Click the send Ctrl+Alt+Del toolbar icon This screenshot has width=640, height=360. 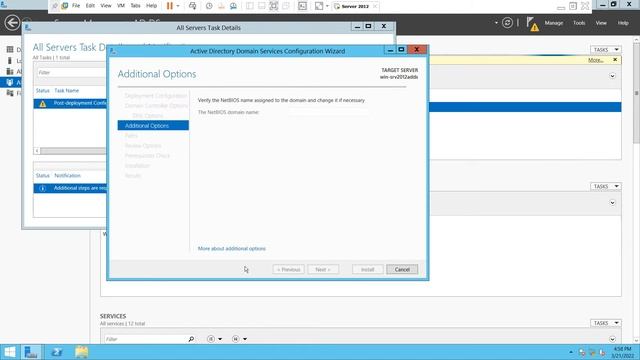pyautogui.click(x=192, y=6)
